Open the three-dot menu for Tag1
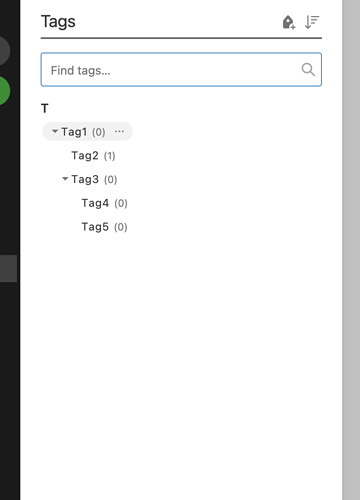Image resolution: width=360 pixels, height=500 pixels. point(119,132)
